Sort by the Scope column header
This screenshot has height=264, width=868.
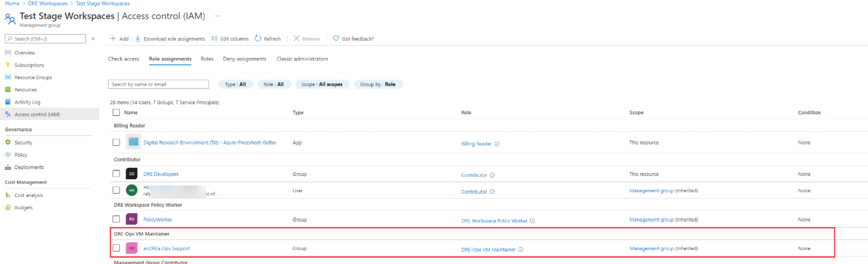click(637, 113)
